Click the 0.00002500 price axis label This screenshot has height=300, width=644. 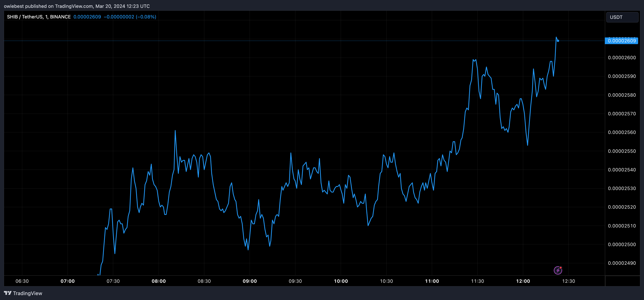click(622, 245)
